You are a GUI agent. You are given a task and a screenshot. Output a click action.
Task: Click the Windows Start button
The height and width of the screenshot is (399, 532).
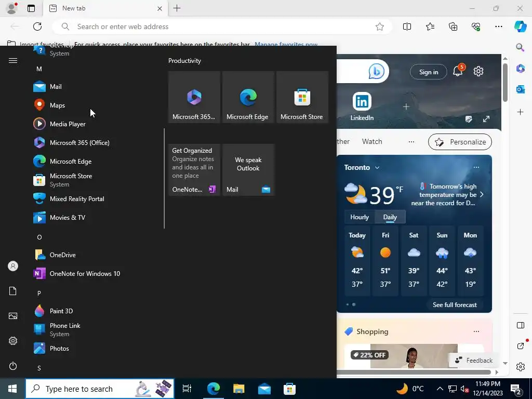point(12,389)
